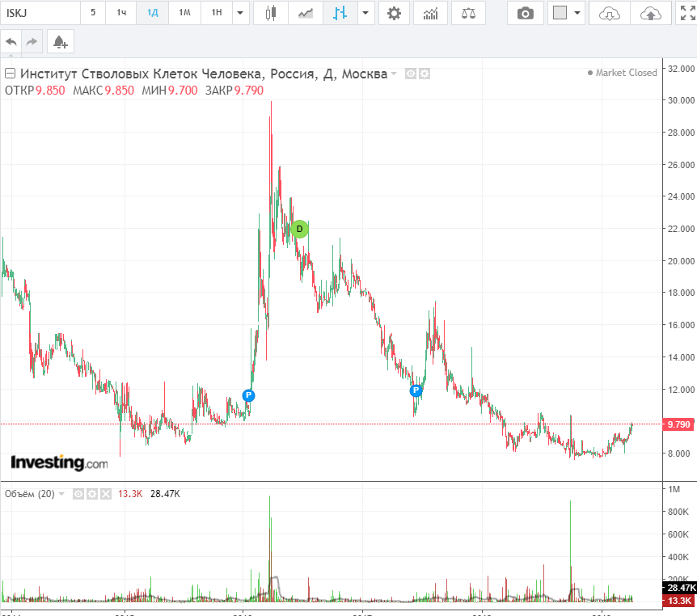Expand the Объём (20) indicator dropdown
Viewport: 697px width, 616px height.
[61, 493]
